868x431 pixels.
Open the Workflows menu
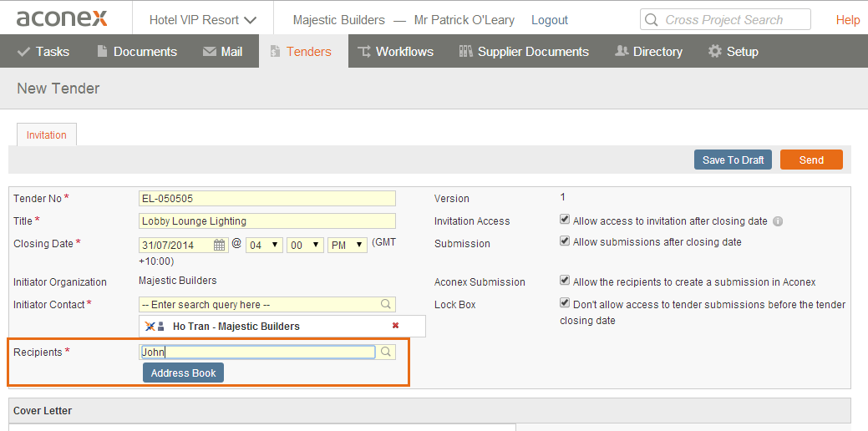click(396, 52)
